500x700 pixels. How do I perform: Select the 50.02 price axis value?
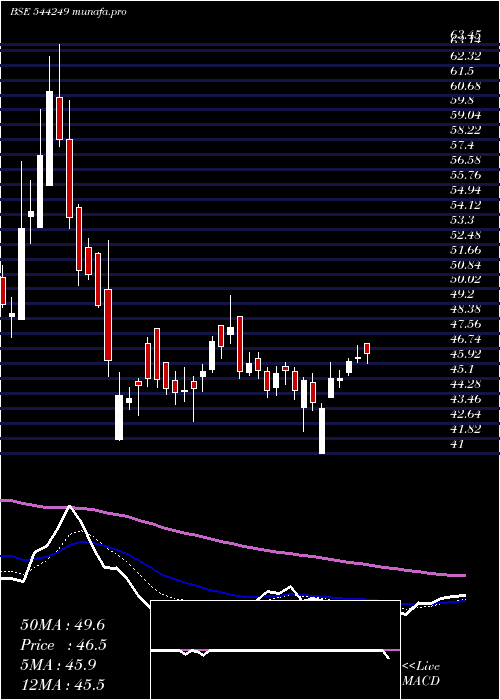(466, 279)
